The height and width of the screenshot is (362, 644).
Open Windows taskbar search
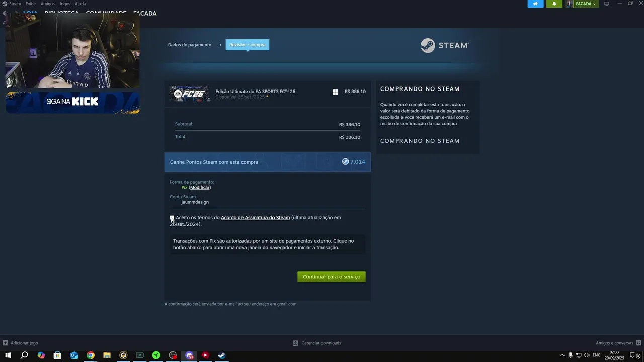[24, 355]
